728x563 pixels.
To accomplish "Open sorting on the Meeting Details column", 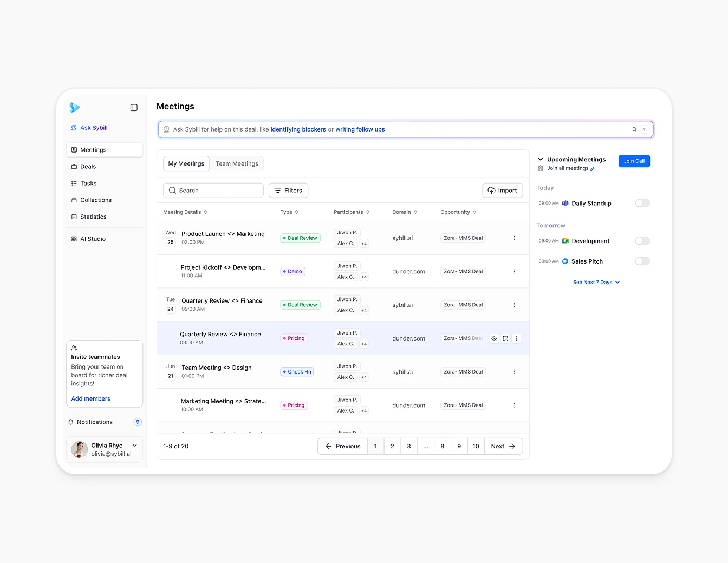I will point(205,212).
